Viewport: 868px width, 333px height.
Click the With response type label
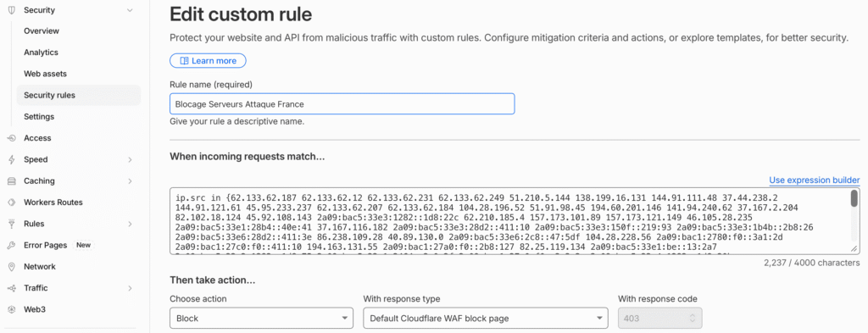(x=402, y=299)
